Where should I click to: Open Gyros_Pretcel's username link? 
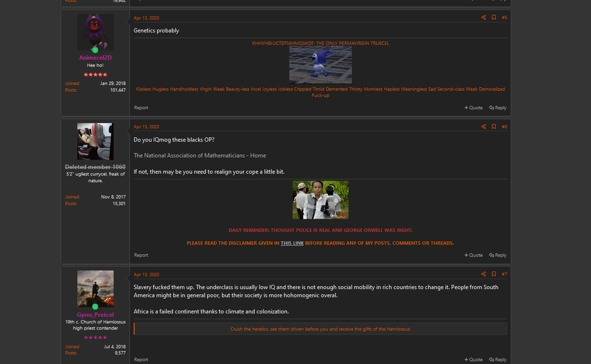[95, 315]
